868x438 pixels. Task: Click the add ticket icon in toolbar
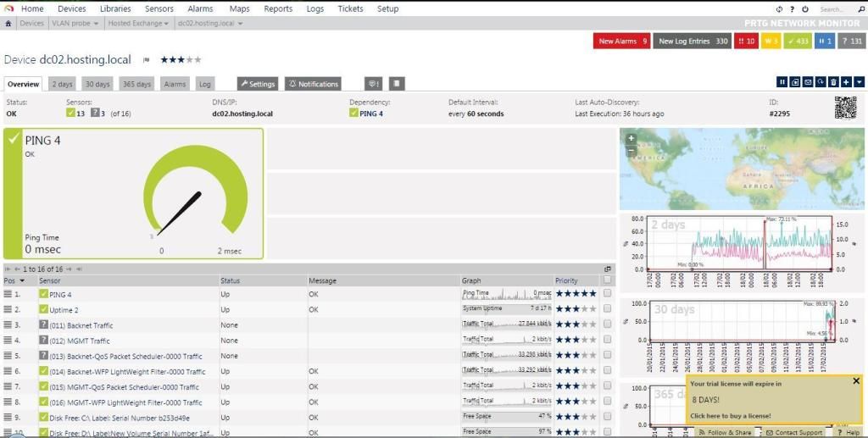pyautogui.click(x=795, y=82)
